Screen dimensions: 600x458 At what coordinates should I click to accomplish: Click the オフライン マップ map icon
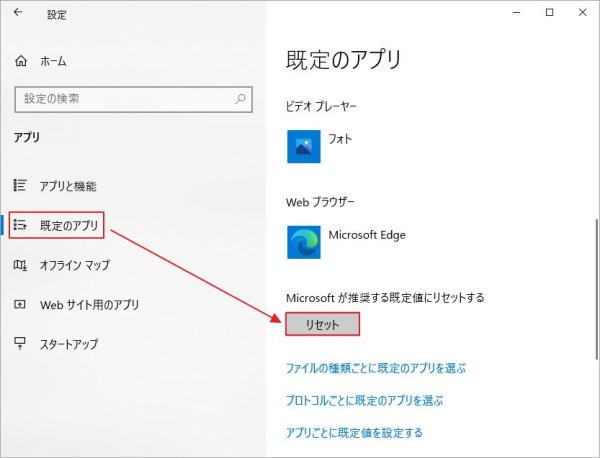click(20, 264)
